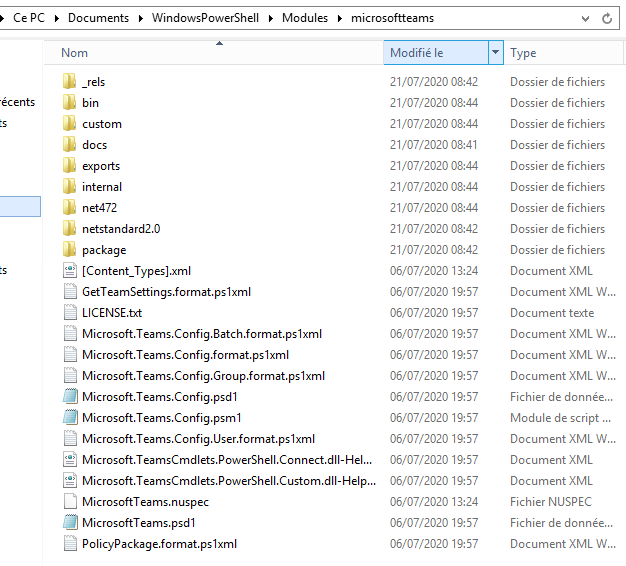Select the file name [Content_Types].xml
This screenshot has width=626, height=566.
tap(137, 271)
